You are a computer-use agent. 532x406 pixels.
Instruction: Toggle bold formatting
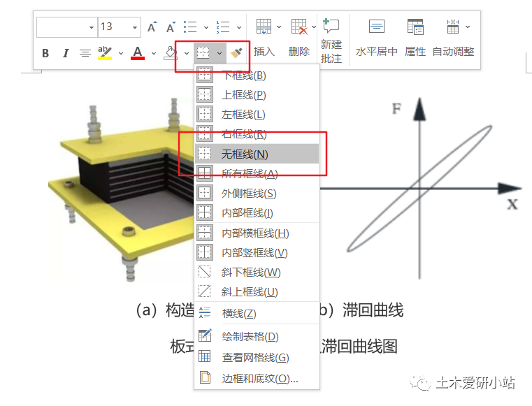coord(45,53)
